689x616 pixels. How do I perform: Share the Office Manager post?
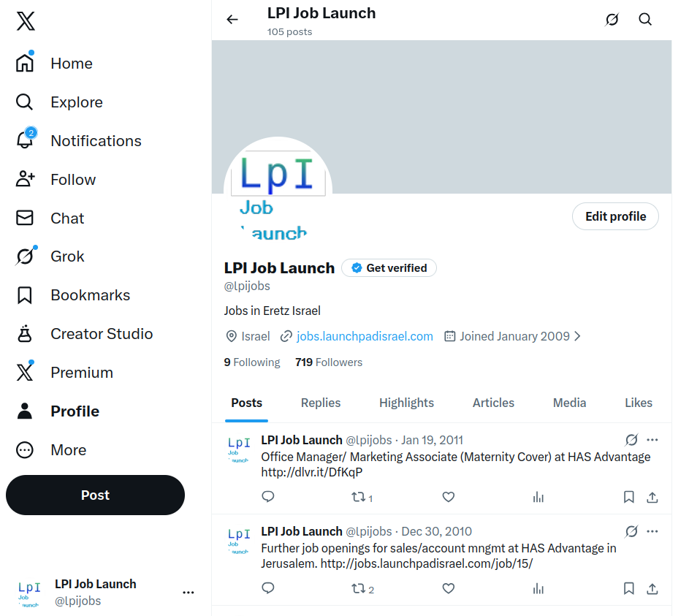[x=652, y=497]
